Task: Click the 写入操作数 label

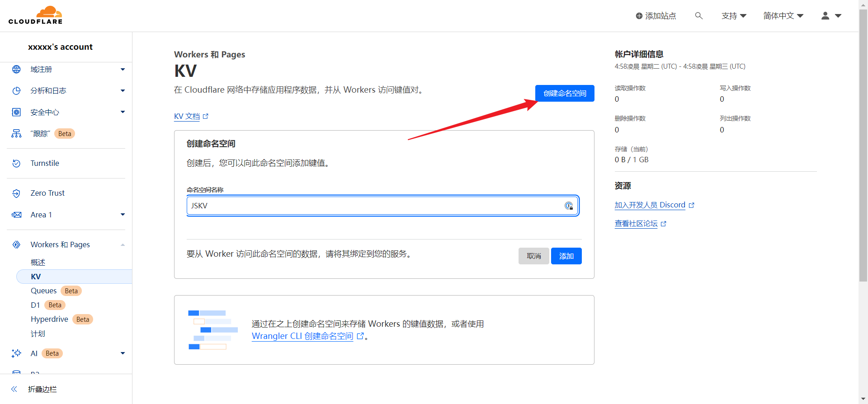Action: [735, 88]
